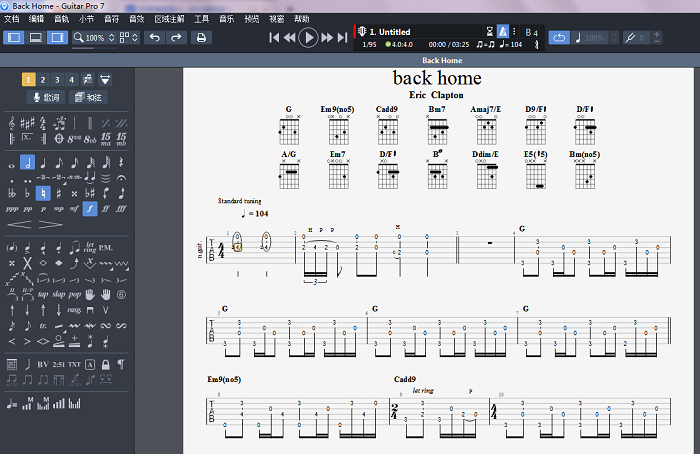Viewport: 700px width, 454px height.
Task: Select the forte (f) dynamic marking
Action: point(90,209)
